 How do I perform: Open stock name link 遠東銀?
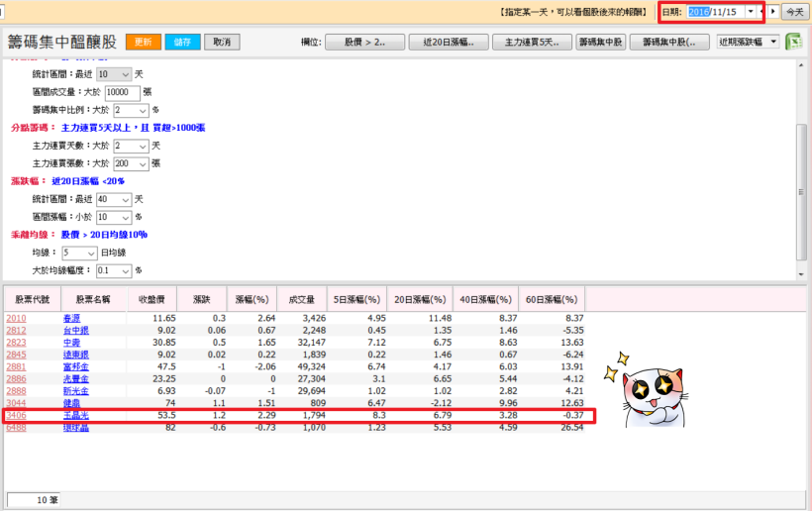point(76,355)
